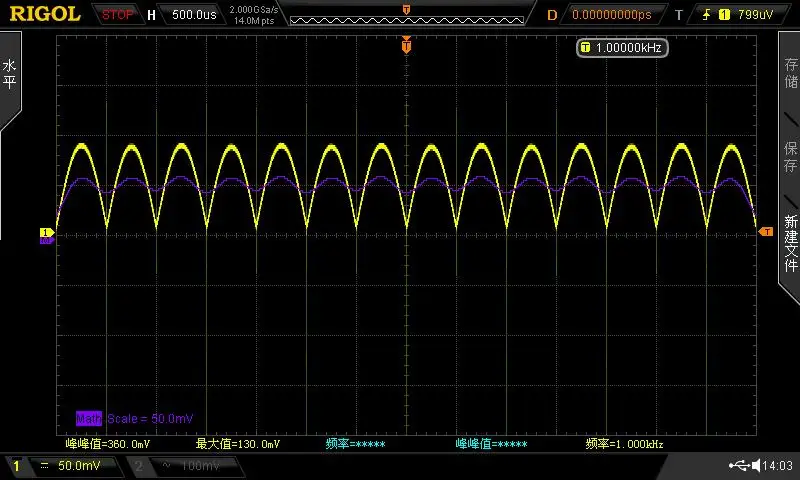800x480 pixels.
Task: Select the 峰峰值=360.0mV measurement
Action: pos(108,444)
